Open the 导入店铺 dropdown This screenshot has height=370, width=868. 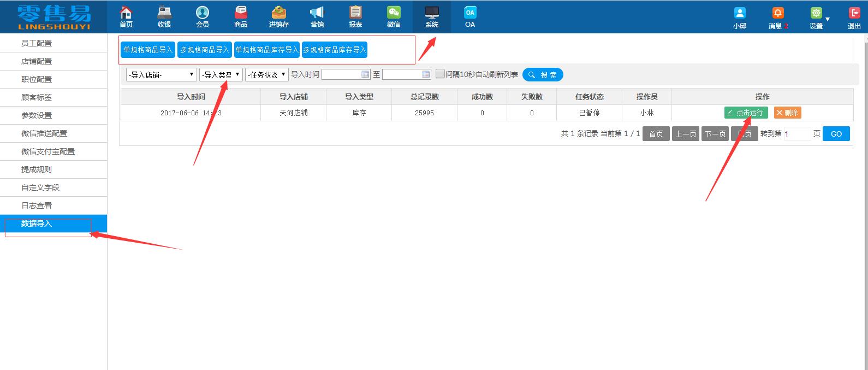(162, 75)
